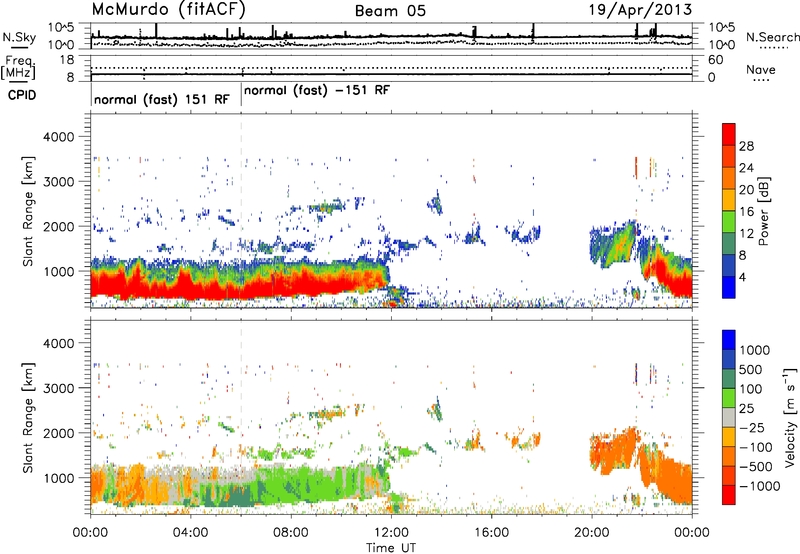Click the 'Nave' legend label

point(761,69)
